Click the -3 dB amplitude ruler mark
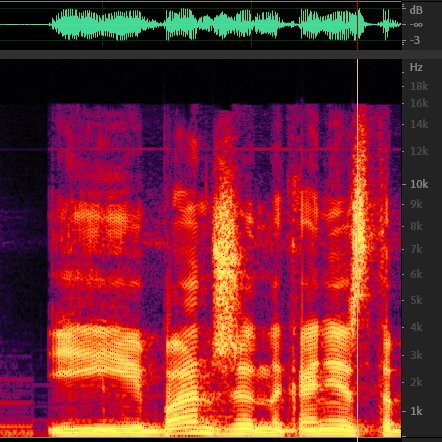Image resolution: width=442 pixels, height=442 pixels. (x=415, y=41)
